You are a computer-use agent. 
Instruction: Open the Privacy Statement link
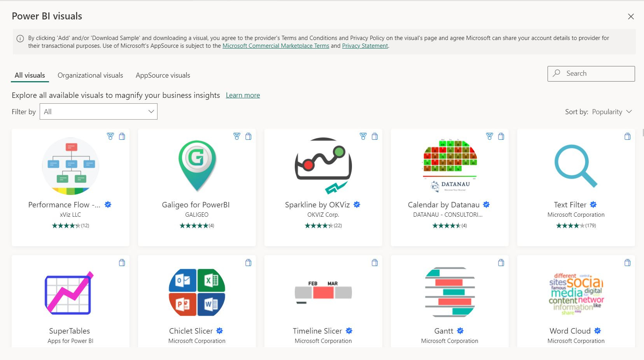tap(365, 46)
